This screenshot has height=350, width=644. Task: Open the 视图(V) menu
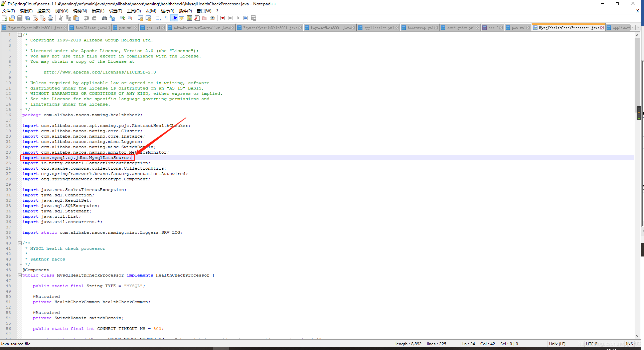61,11
